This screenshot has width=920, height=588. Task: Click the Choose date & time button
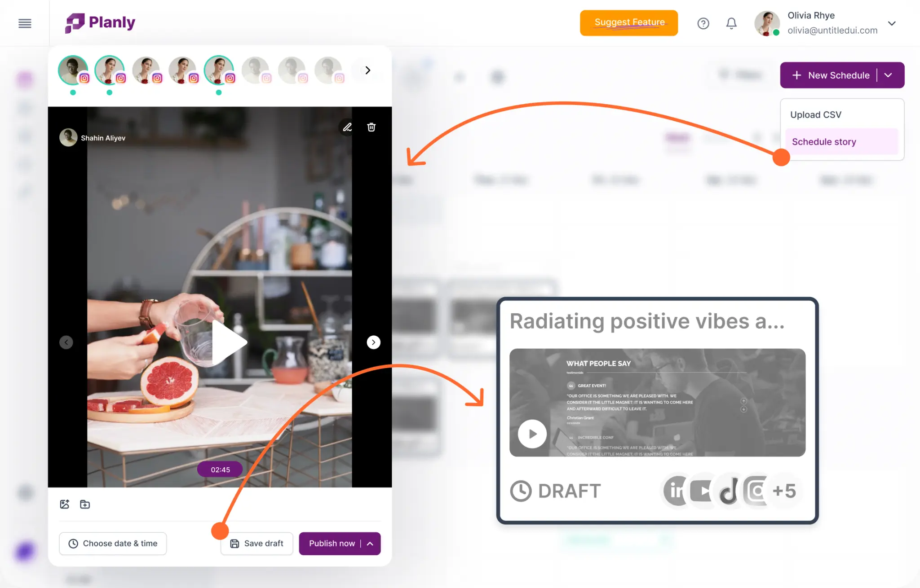click(x=113, y=543)
